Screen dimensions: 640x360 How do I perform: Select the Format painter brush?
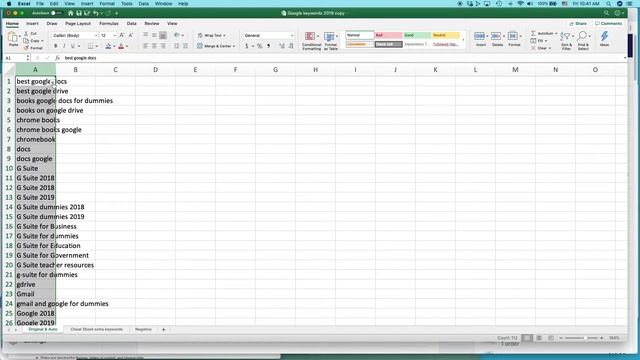[26, 48]
